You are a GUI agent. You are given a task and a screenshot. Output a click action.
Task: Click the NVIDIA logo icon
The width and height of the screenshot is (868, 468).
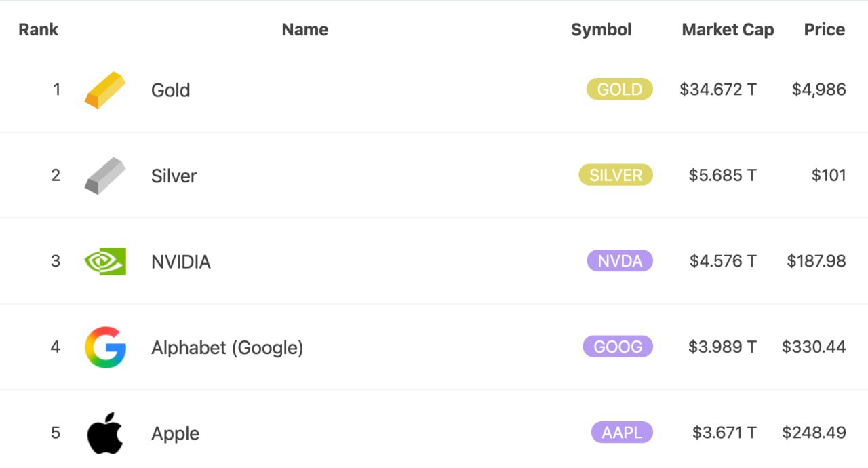click(x=105, y=261)
